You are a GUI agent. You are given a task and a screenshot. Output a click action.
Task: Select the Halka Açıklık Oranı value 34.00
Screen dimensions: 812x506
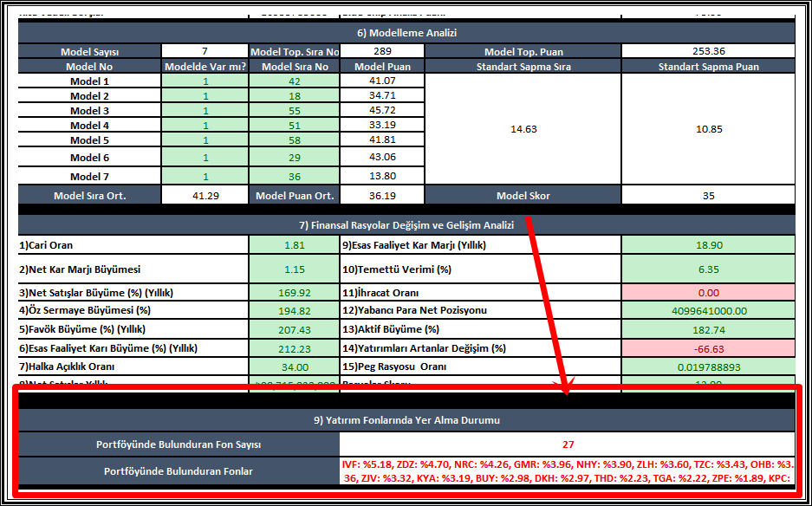(x=295, y=367)
